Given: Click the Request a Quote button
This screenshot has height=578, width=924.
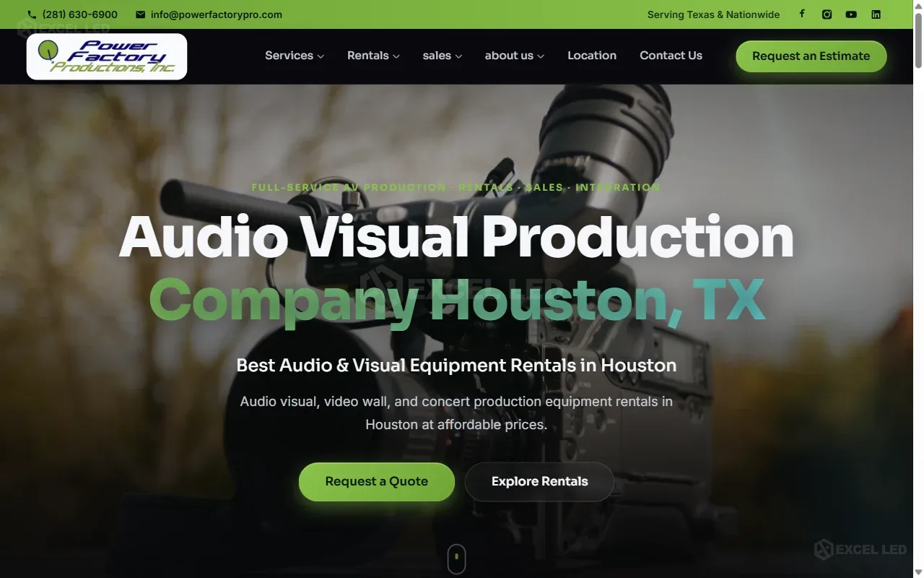Looking at the screenshot, I should click(x=377, y=482).
